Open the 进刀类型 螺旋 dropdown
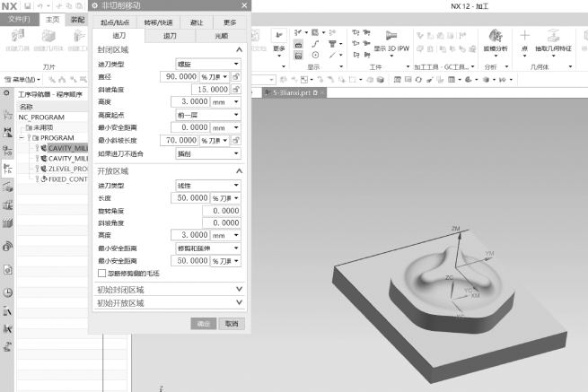588x392 pixels. point(207,65)
